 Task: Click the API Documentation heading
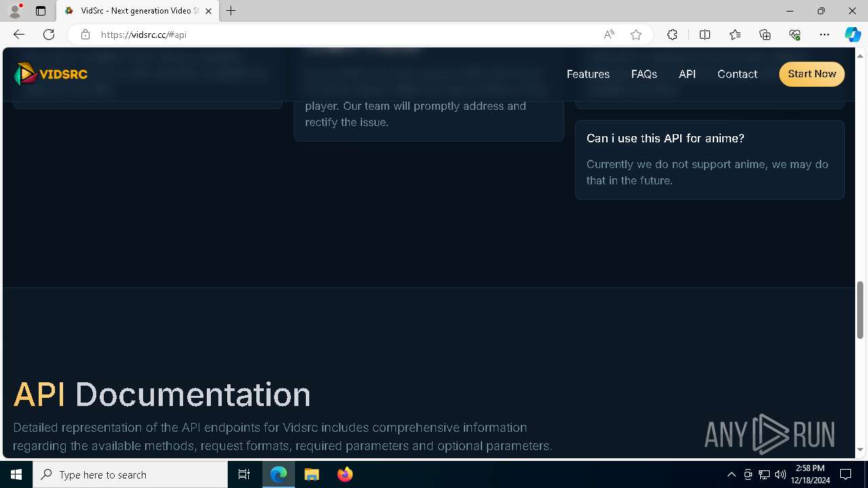pyautogui.click(x=162, y=394)
